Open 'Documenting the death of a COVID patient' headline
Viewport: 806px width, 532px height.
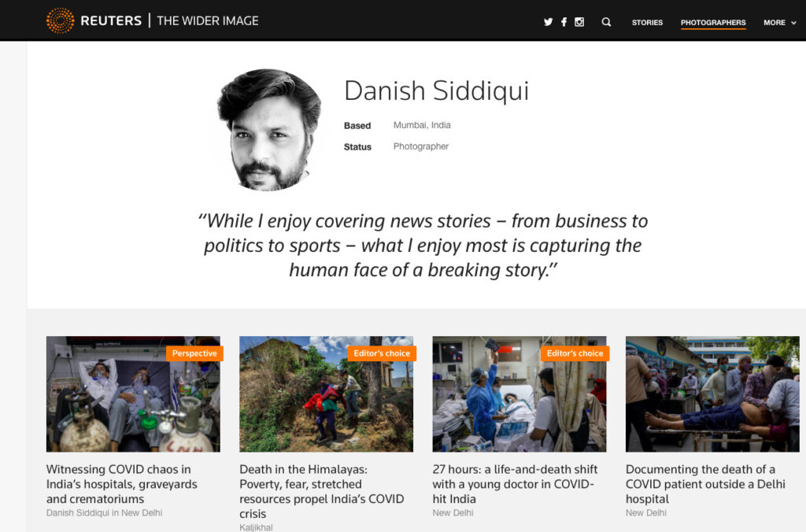pyautogui.click(x=705, y=484)
